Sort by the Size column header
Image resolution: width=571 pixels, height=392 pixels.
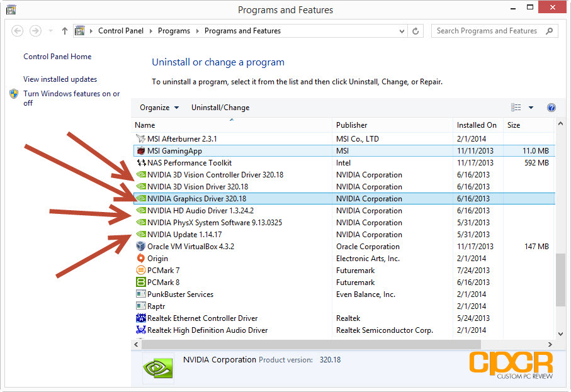click(529, 125)
